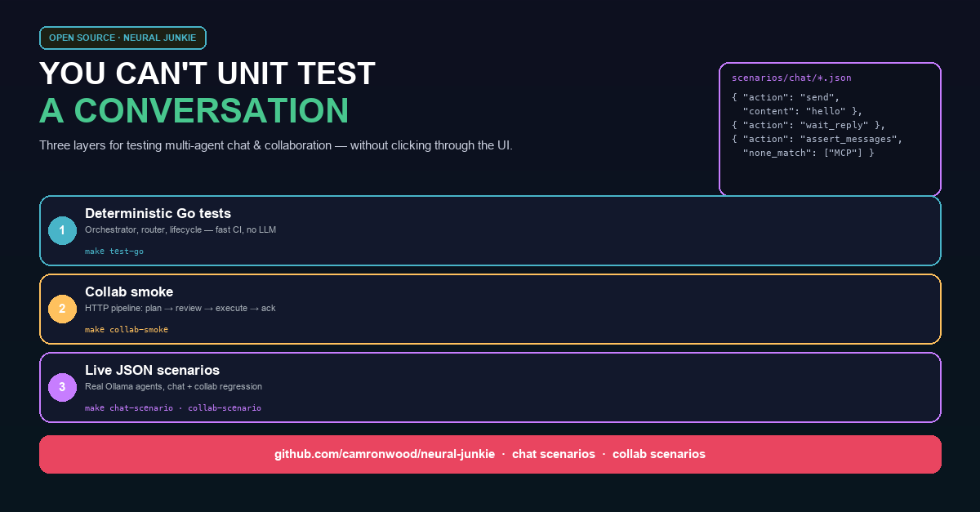Click the assert_messages line in code box

[817, 139]
